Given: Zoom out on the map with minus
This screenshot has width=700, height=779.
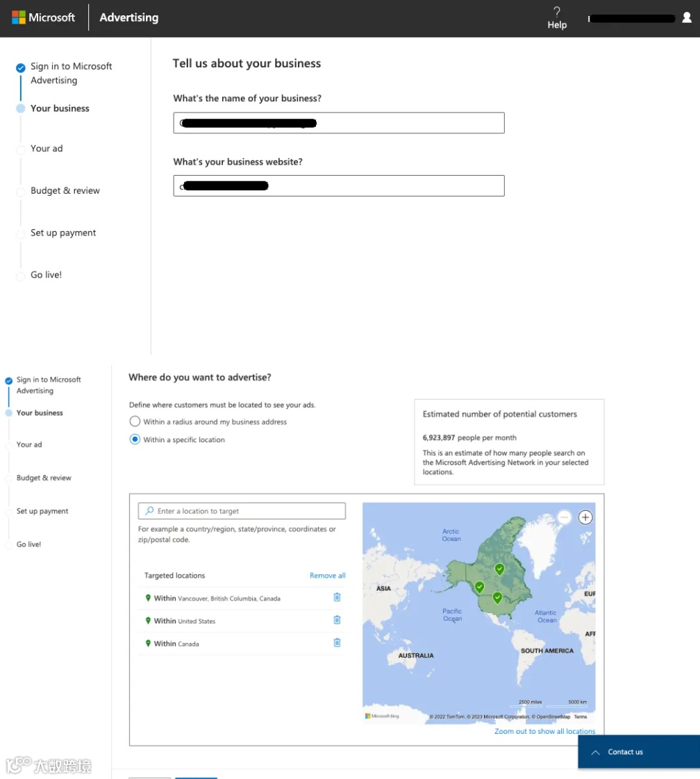Looking at the screenshot, I should click(x=565, y=518).
